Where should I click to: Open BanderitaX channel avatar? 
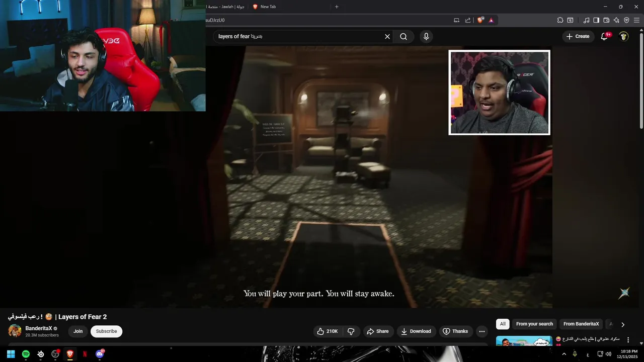tap(15, 331)
